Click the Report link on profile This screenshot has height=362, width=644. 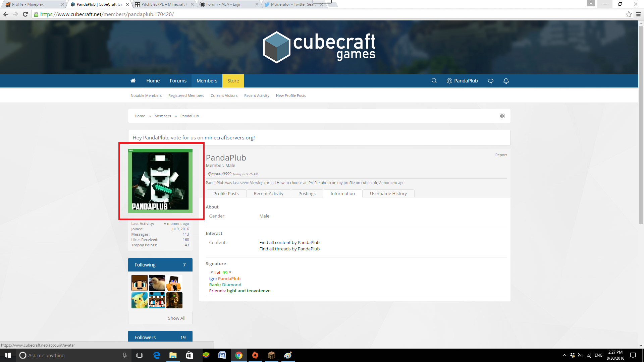[501, 155]
